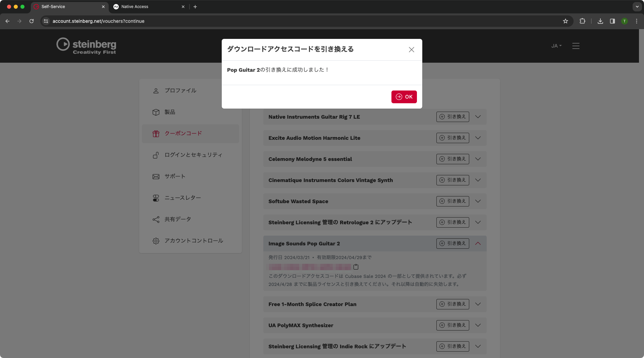Redeem Softube Wasted Space
Image resolution: width=644 pixels, height=358 pixels.
452,201
